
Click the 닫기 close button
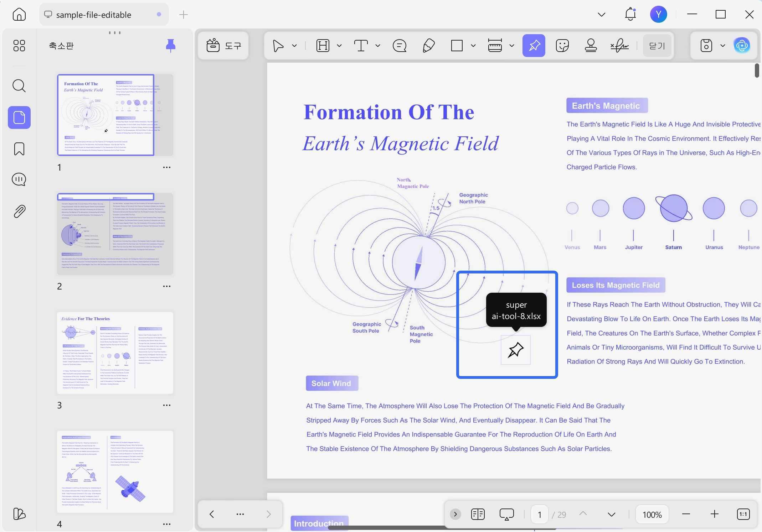coord(657,46)
